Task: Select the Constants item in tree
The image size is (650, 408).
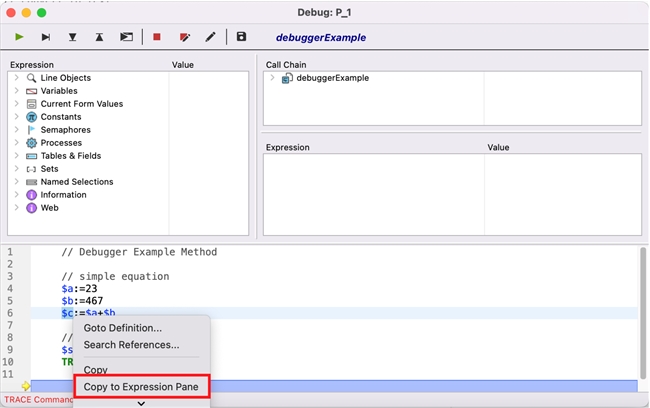Action: (61, 117)
